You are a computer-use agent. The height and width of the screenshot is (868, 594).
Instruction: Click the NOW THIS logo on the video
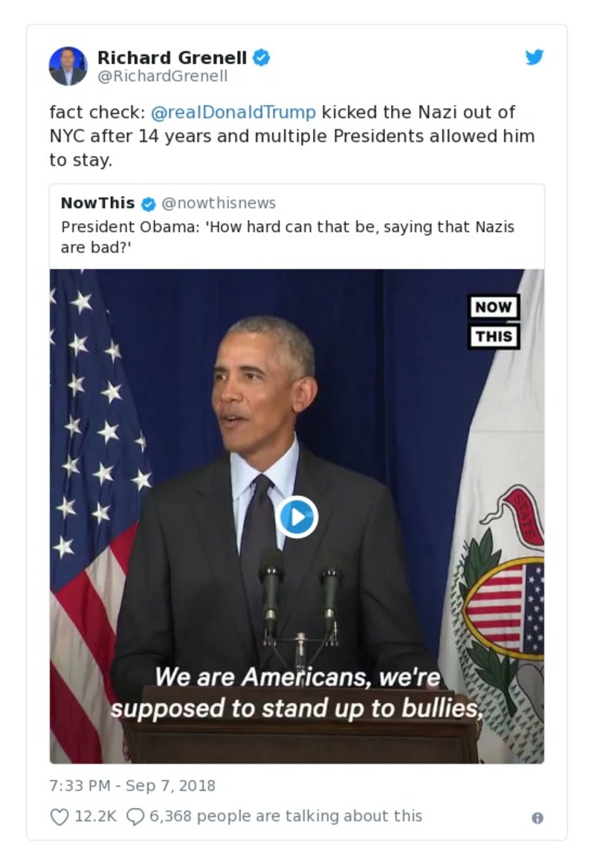pos(494,321)
